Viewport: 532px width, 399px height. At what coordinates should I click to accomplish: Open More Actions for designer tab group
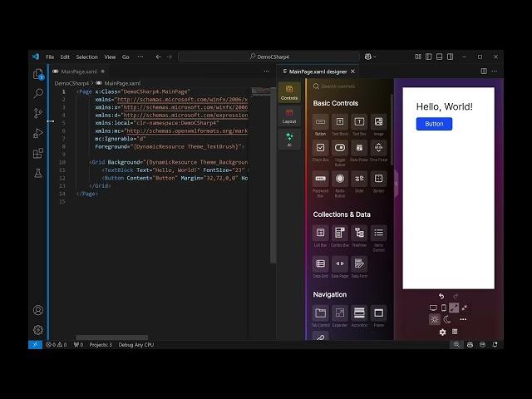point(495,71)
